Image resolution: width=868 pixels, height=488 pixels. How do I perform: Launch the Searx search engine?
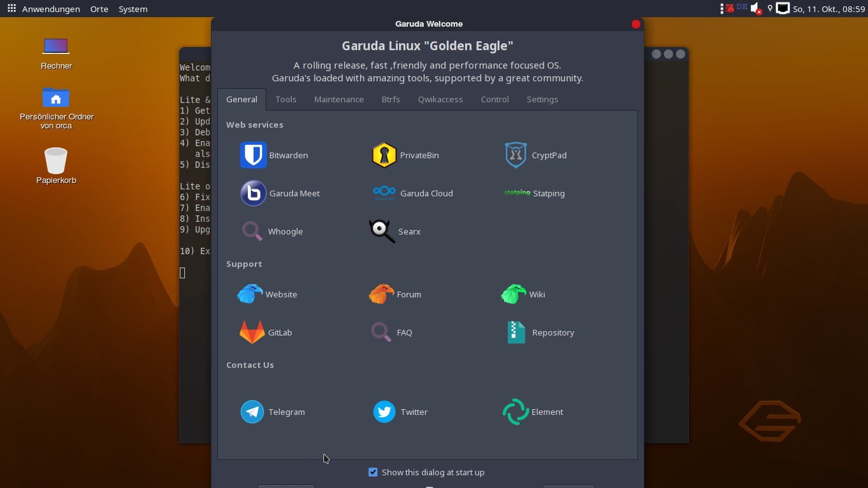[395, 231]
